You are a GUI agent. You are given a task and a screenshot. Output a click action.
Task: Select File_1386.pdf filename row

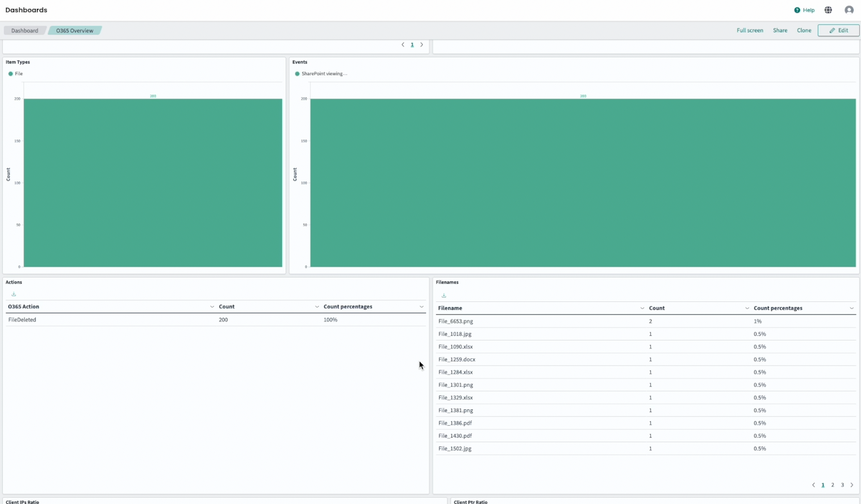tap(646, 423)
